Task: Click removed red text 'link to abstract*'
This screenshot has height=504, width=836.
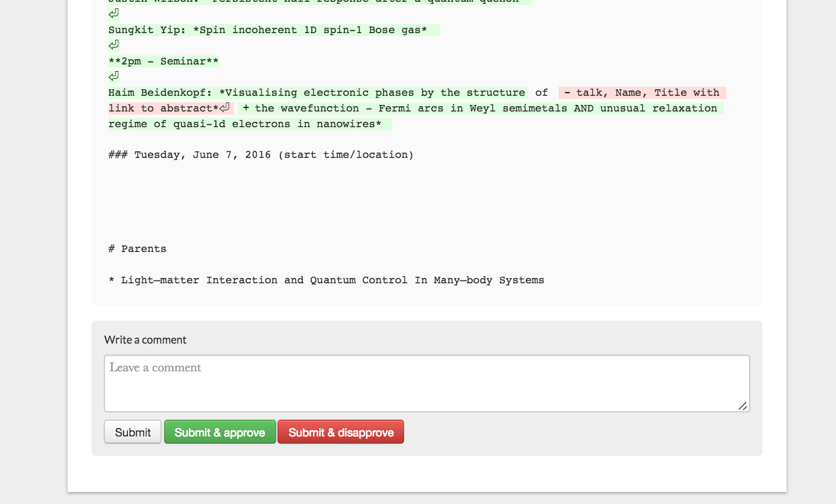Action: tap(163, 109)
